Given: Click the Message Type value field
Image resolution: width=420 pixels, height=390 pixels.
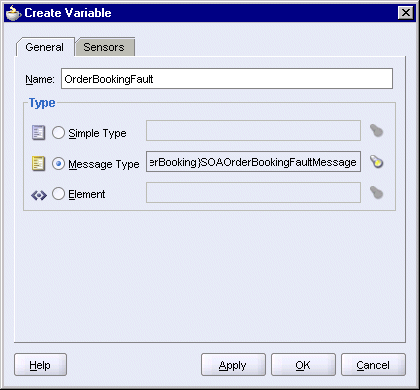Looking at the screenshot, I should click(x=253, y=162).
